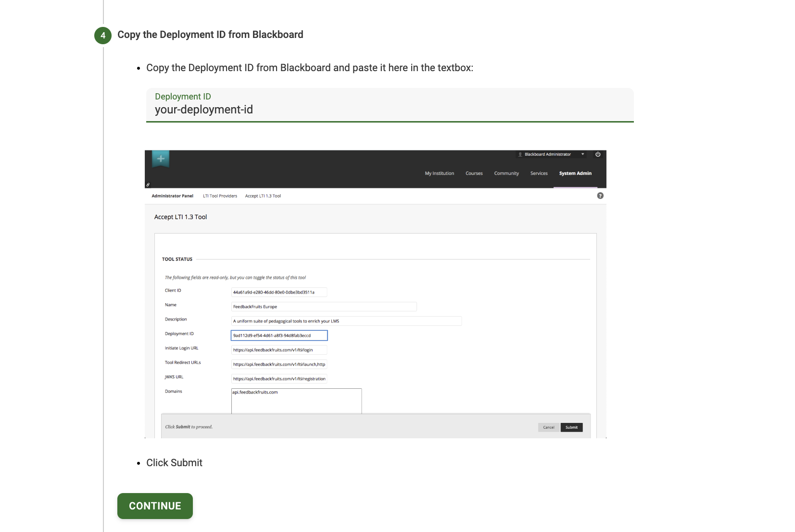The height and width of the screenshot is (532, 795).
Task: Click the green CONTINUE button
Action: coord(155,506)
